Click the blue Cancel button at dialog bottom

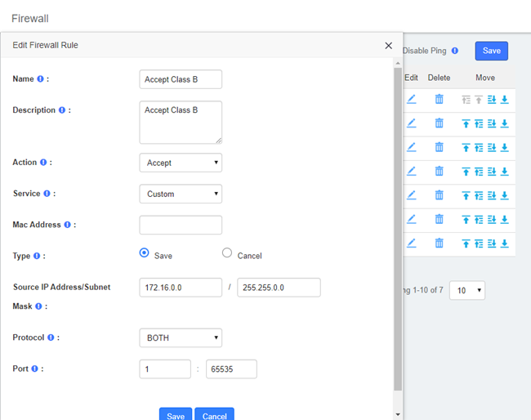[x=214, y=414]
